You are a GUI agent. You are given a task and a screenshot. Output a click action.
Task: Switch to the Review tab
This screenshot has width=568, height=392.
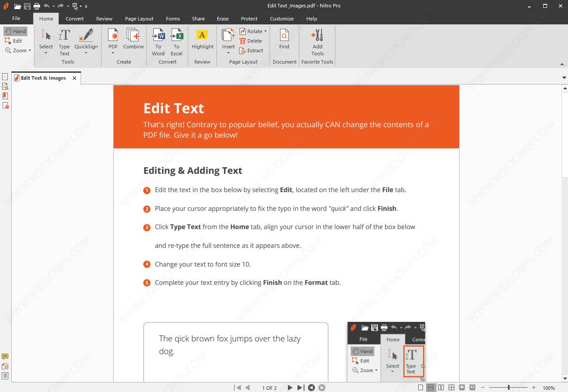104,19
